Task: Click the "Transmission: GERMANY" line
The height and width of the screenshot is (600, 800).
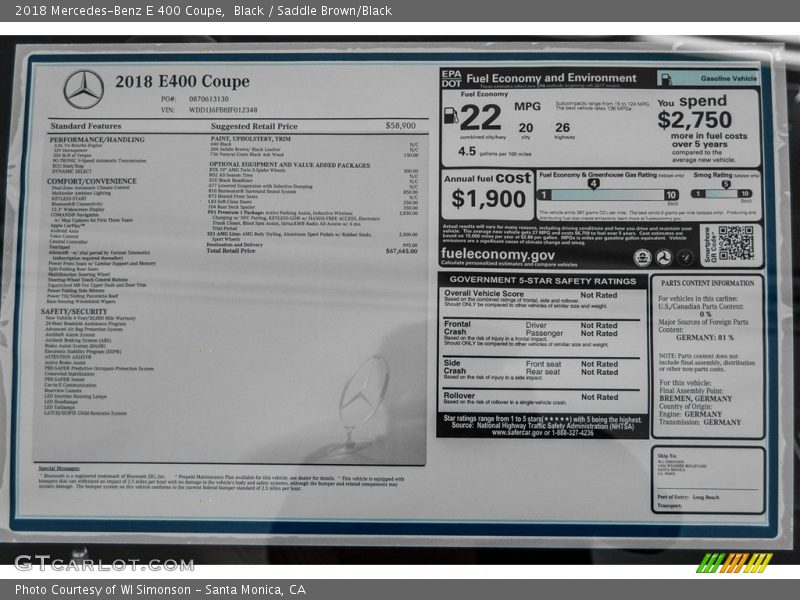Action: click(x=700, y=422)
